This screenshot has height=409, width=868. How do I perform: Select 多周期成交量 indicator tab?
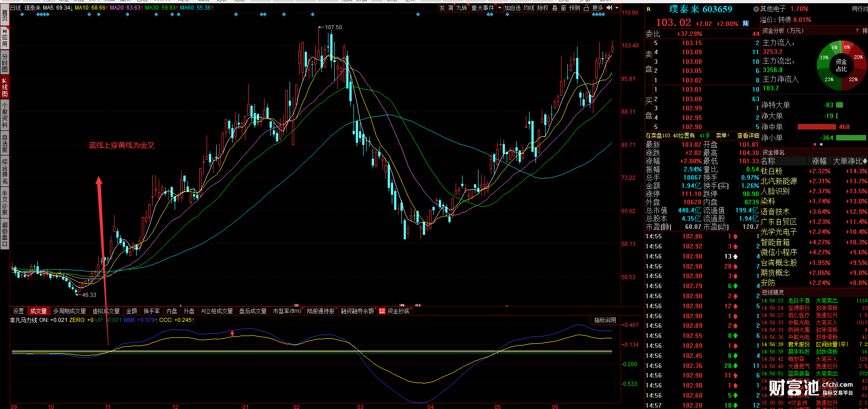click(x=69, y=311)
